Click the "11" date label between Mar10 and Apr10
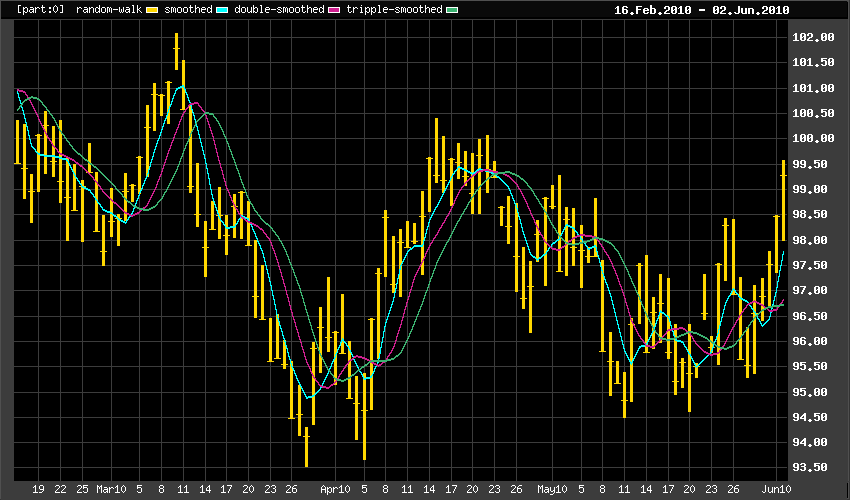This screenshot has width=850, height=500. tap(183, 489)
